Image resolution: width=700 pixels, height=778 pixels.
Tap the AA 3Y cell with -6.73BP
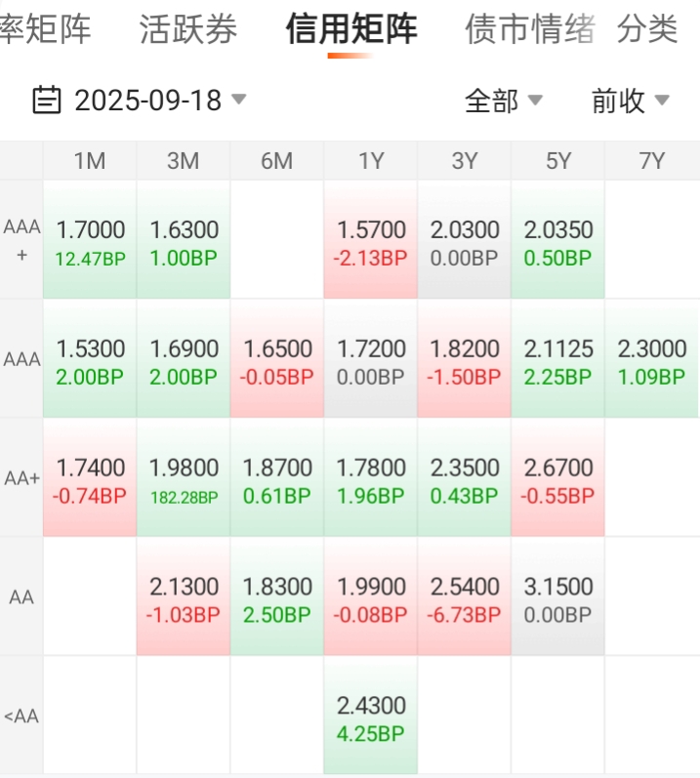point(465,596)
